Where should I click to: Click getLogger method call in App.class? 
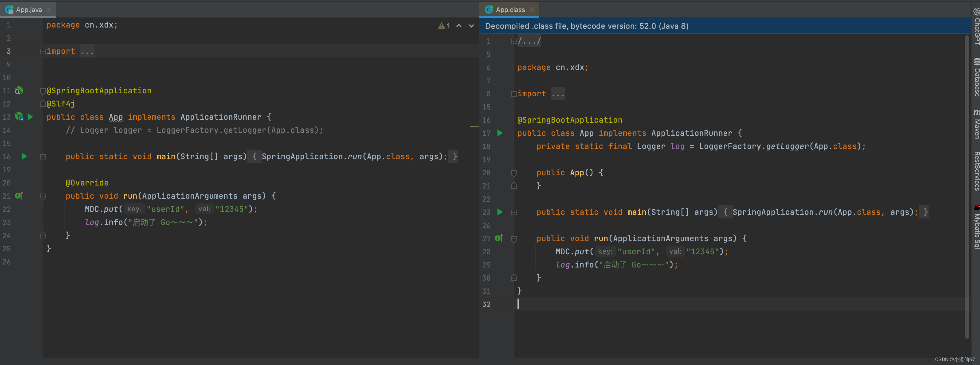787,146
